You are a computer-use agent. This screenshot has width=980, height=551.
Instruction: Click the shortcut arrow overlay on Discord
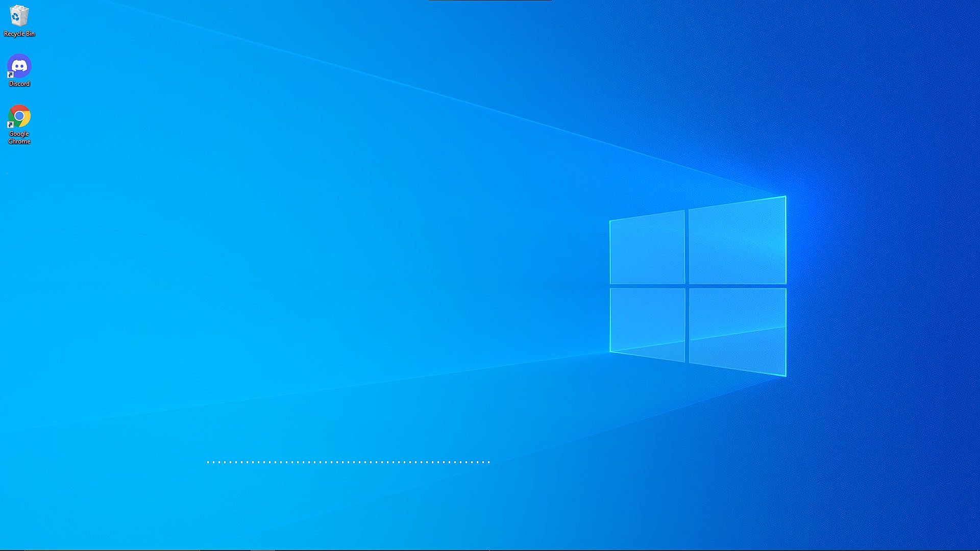[10, 75]
